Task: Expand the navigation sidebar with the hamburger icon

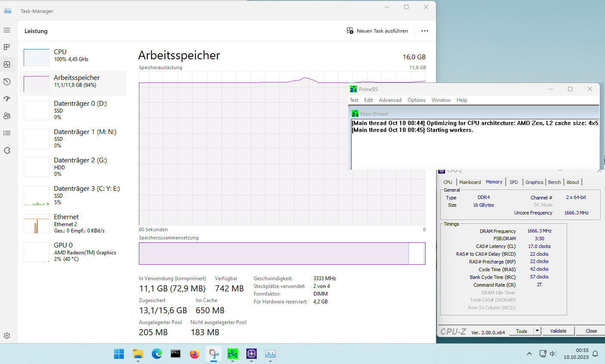Action: click(7, 30)
